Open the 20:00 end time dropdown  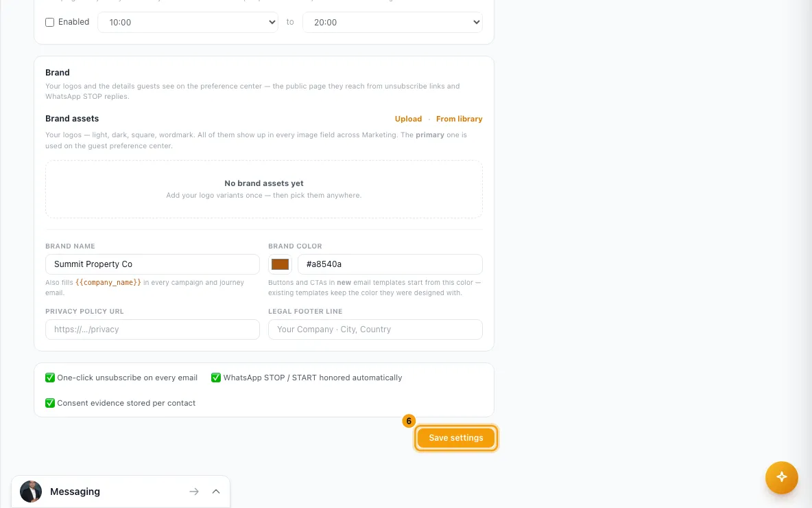392,22
